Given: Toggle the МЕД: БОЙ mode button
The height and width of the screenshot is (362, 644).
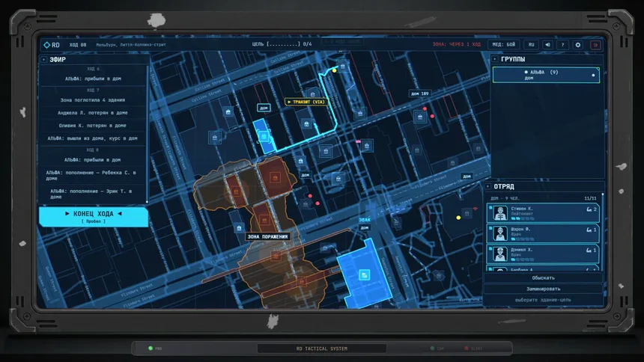Looking at the screenshot, I should (503, 45).
